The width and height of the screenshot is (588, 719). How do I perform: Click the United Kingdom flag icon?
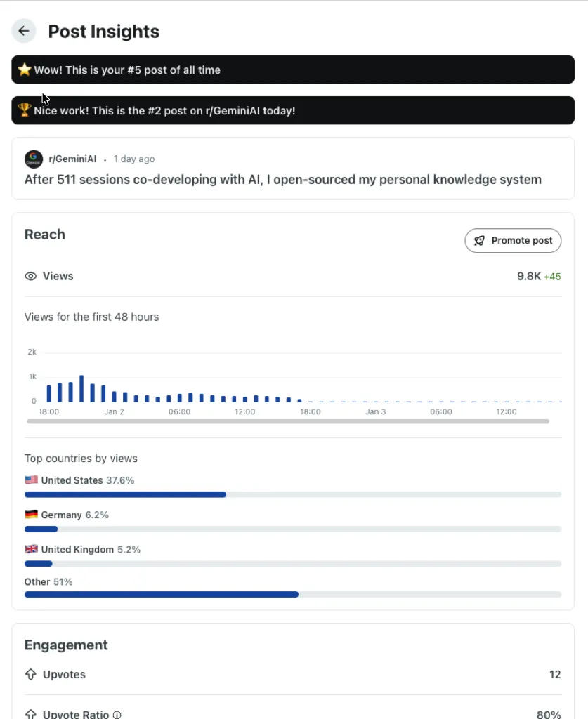pyautogui.click(x=30, y=549)
